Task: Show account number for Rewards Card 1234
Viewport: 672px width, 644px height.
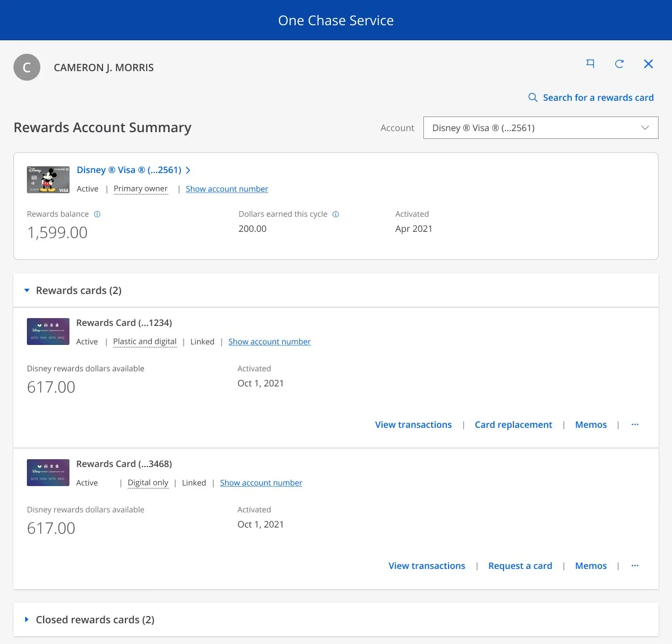Action: (269, 342)
